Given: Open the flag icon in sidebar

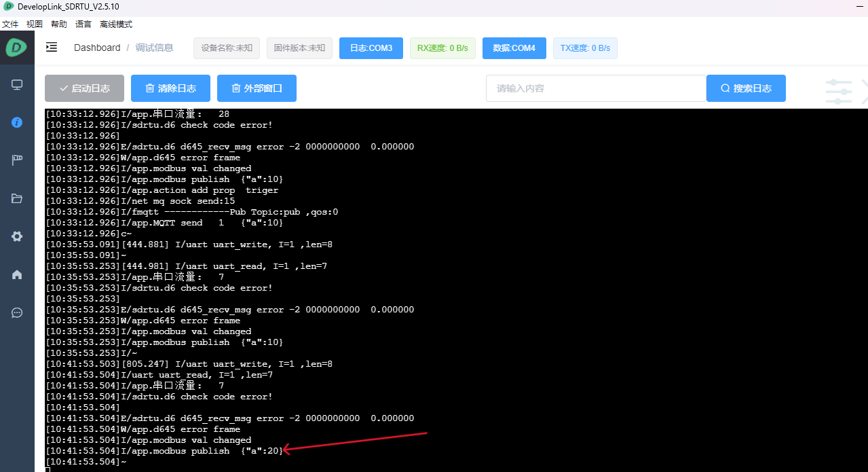Looking at the screenshot, I should [x=17, y=160].
